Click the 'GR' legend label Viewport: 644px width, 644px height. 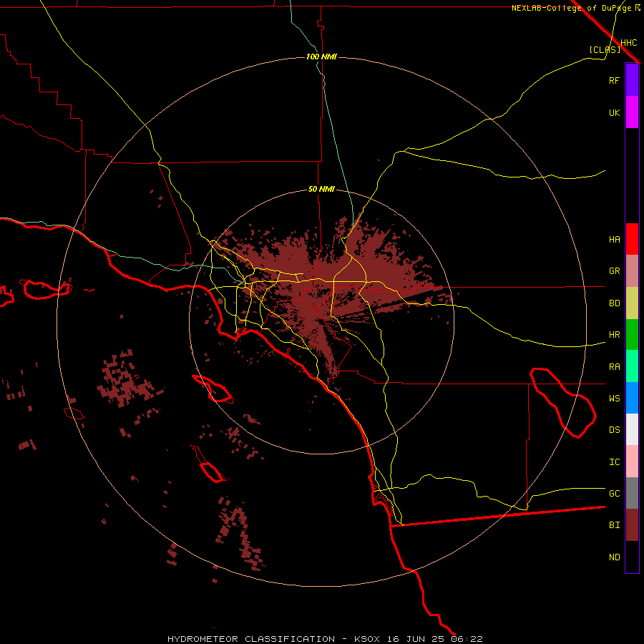pyautogui.click(x=614, y=271)
